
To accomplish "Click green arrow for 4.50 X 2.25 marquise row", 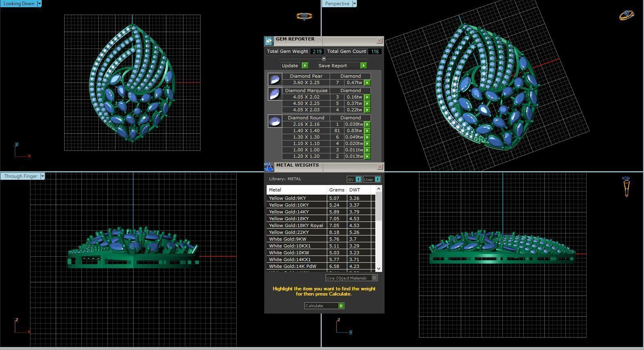I will pyautogui.click(x=367, y=103).
